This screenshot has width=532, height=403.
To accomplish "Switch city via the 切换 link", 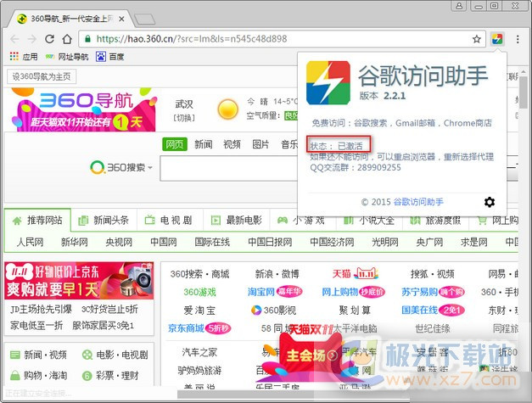I will click(184, 117).
